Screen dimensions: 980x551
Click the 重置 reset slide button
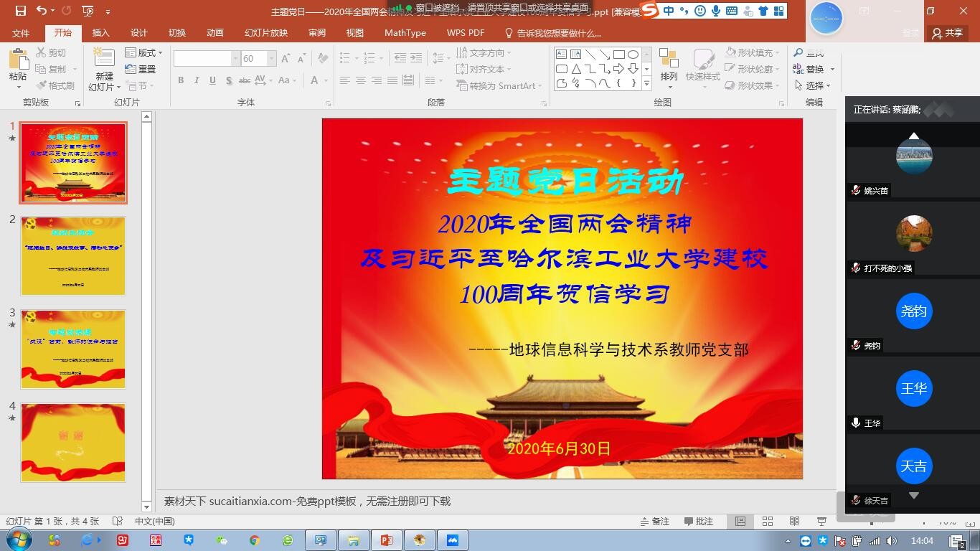(x=141, y=69)
